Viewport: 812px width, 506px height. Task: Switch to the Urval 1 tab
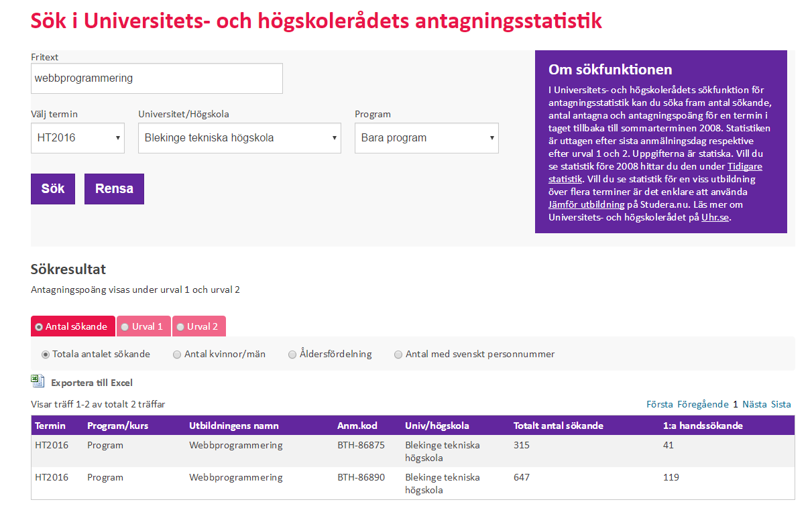(143, 326)
